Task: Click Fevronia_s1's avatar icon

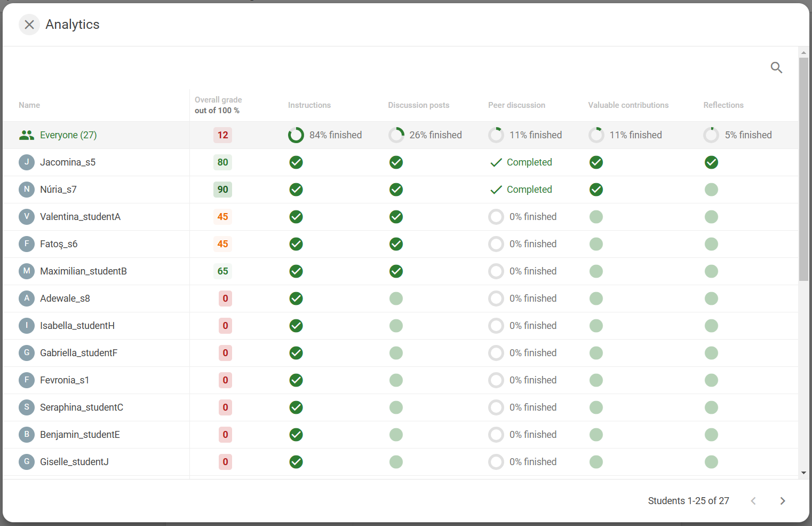Action: 27,380
